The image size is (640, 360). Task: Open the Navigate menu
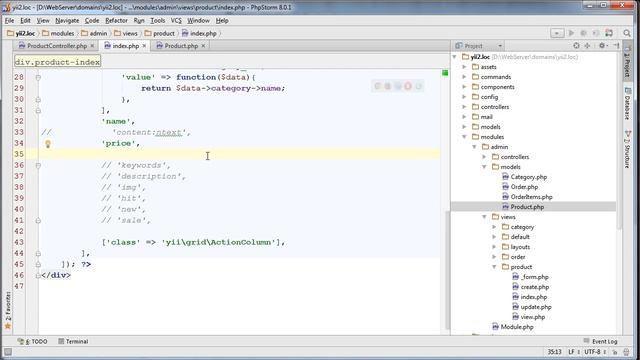pyautogui.click(x=67, y=20)
